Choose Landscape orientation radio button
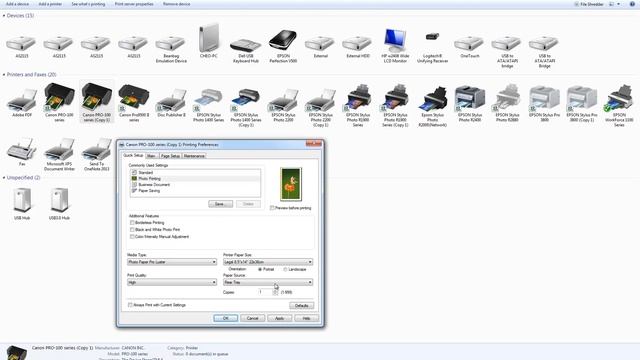This screenshot has width=640, height=360. click(285, 269)
